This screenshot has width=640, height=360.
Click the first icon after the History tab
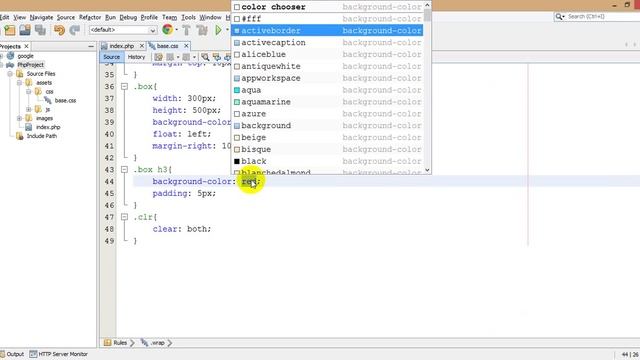[158, 57]
